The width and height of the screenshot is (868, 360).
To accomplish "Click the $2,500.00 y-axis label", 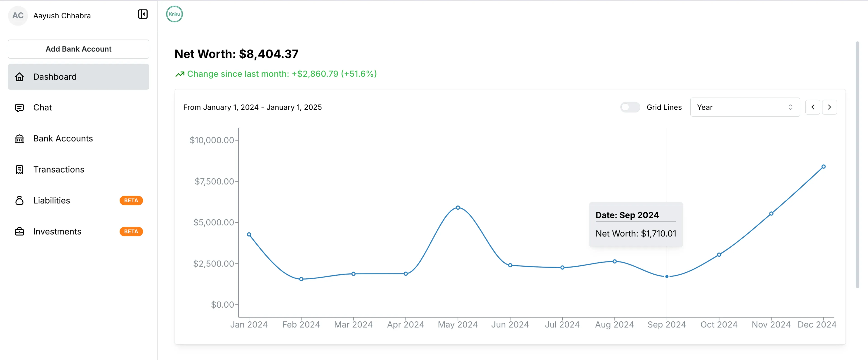I will (214, 264).
